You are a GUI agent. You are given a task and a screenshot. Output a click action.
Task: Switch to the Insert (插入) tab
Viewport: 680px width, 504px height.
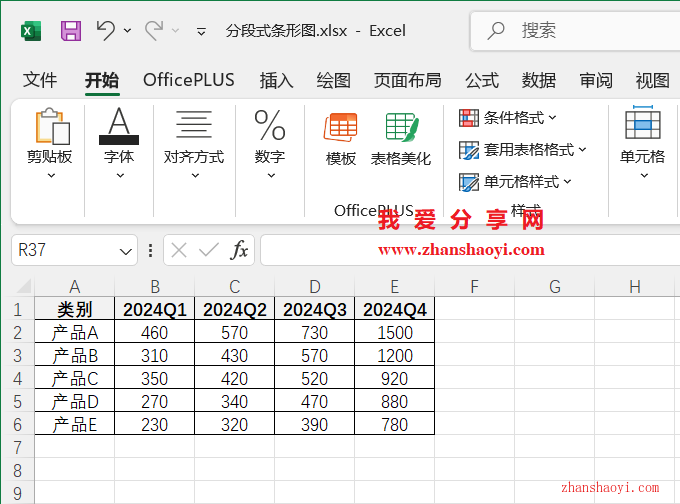tap(276, 80)
